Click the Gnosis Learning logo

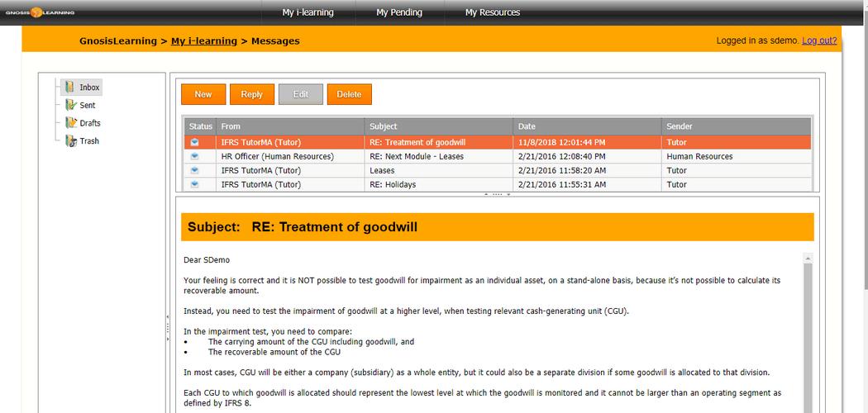40,12
